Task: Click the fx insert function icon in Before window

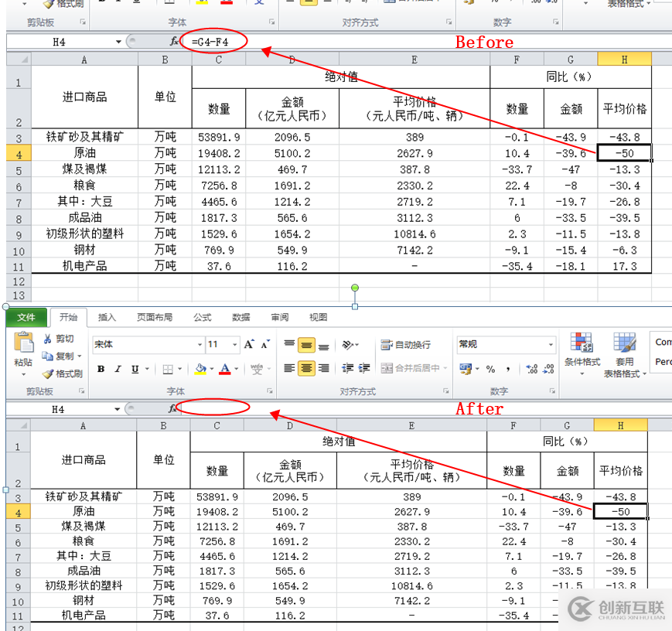Action: tap(174, 42)
